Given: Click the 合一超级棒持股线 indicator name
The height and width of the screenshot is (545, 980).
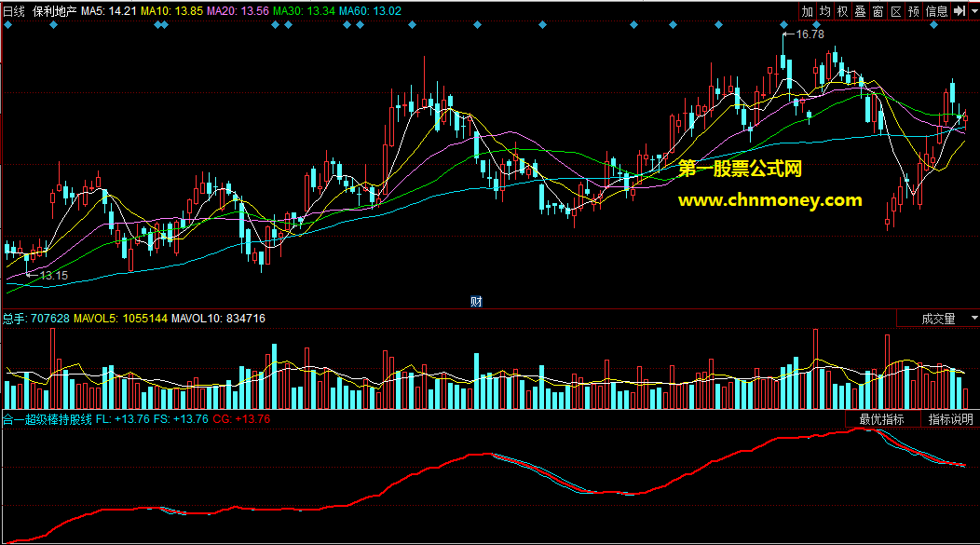Looking at the screenshot, I should click(48, 419).
